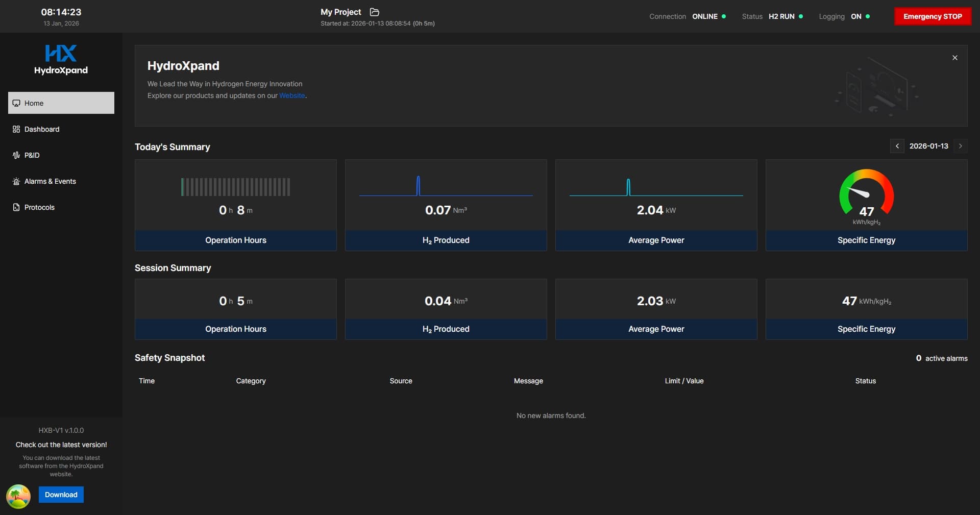Click the Dashboard grid icon
The image size is (980, 515).
(x=16, y=129)
